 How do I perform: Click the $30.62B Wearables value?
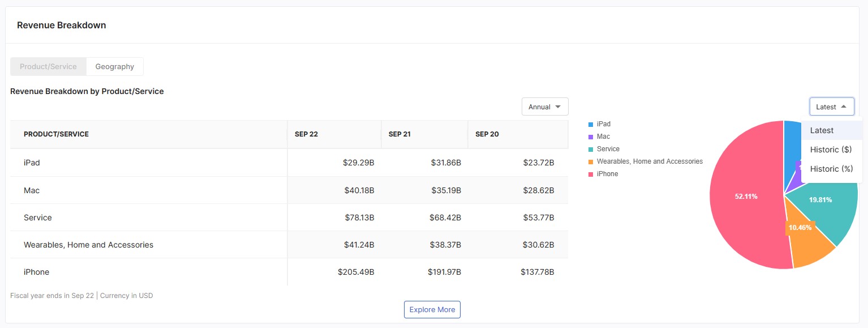(x=539, y=245)
